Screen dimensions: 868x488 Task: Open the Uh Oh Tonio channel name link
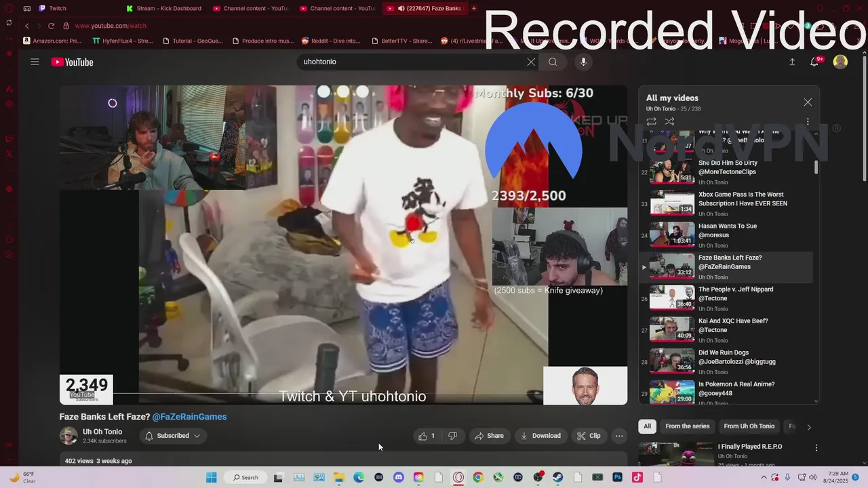coord(102,432)
